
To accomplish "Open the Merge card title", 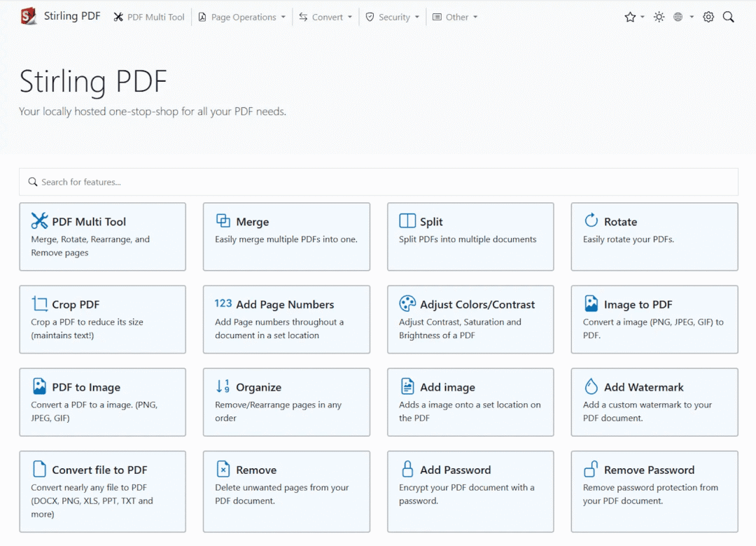I will [x=253, y=222].
